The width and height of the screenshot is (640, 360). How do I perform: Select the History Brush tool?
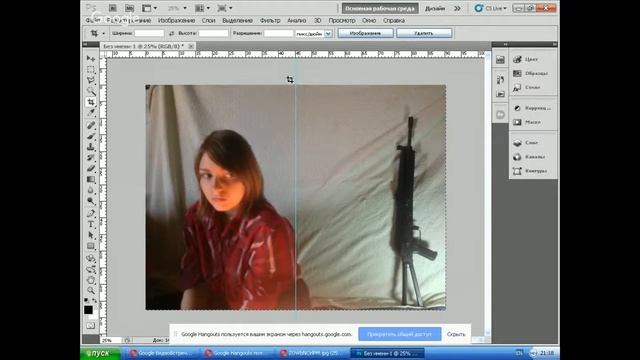pos(91,158)
